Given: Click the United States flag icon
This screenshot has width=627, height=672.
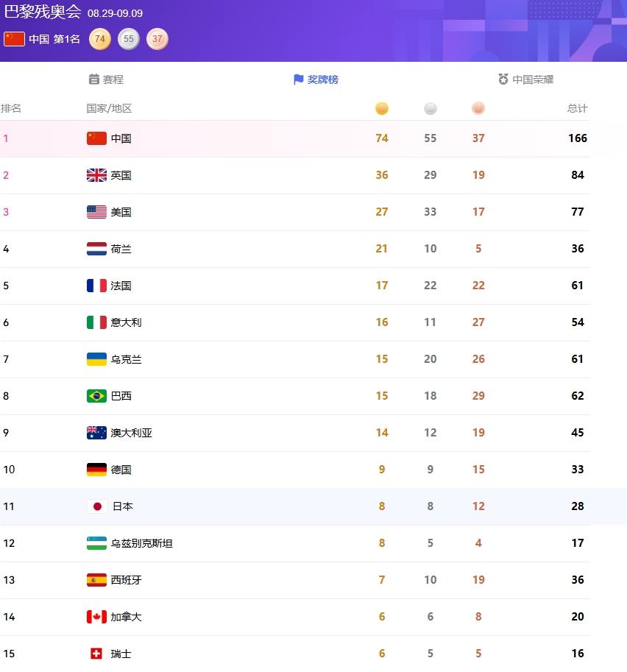Looking at the screenshot, I should click(x=96, y=212).
